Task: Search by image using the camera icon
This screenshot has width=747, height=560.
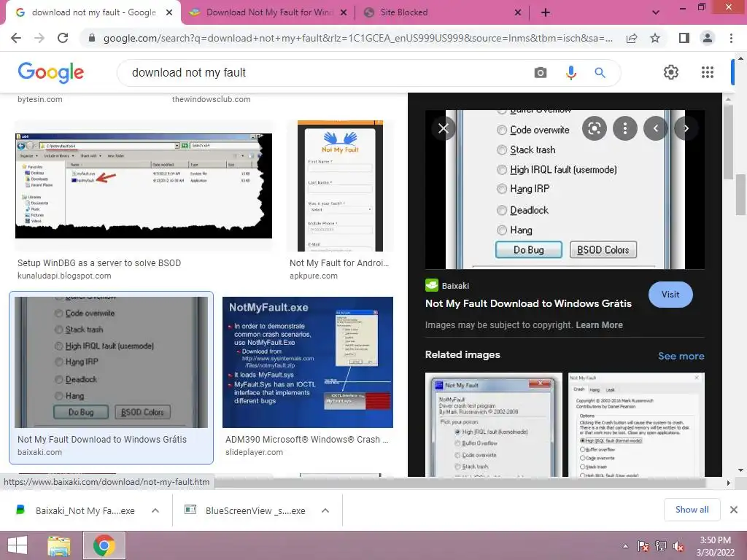Action: tap(541, 72)
